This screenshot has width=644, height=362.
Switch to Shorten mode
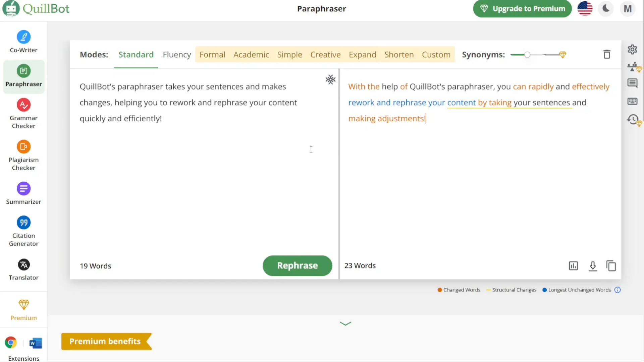coord(399,55)
